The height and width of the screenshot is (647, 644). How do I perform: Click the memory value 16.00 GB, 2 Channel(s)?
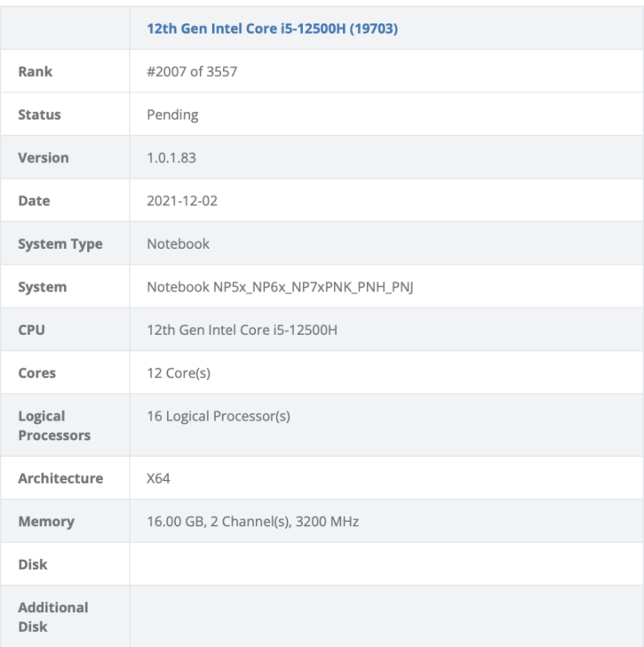click(253, 522)
